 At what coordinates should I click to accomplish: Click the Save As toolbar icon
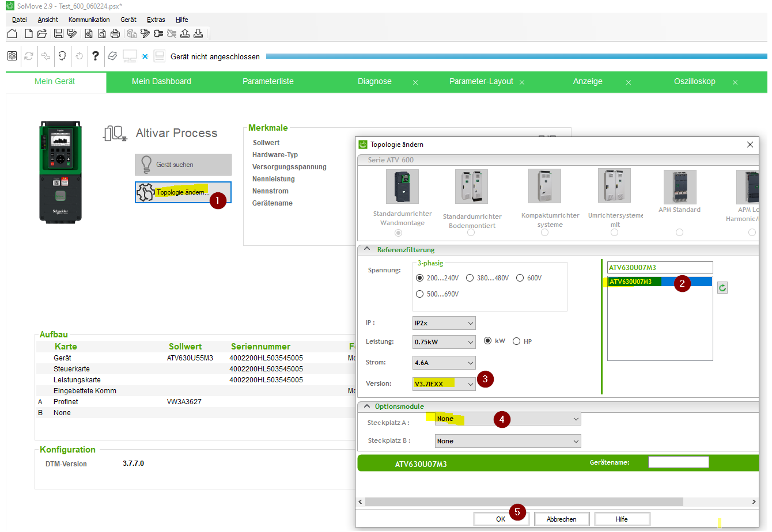[x=72, y=34]
